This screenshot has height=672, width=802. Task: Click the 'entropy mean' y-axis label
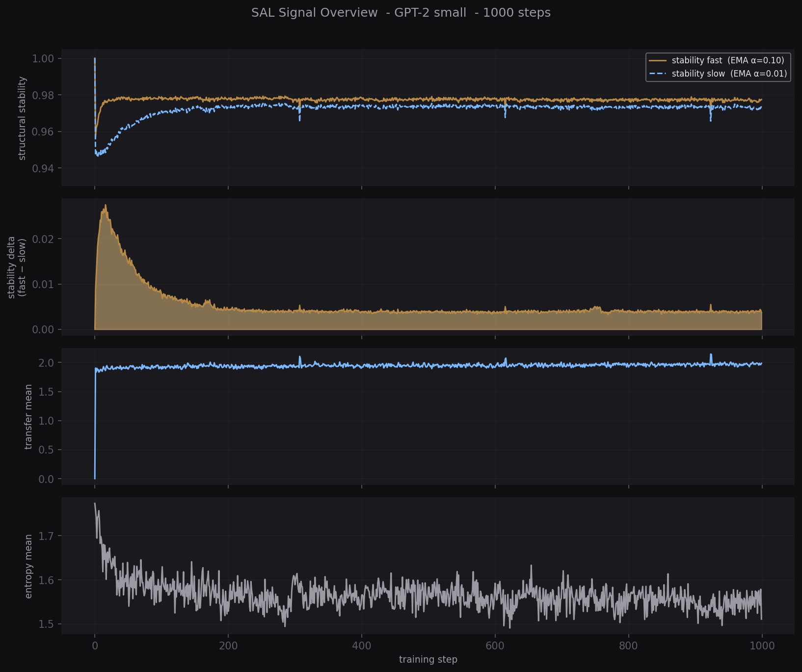(28, 566)
